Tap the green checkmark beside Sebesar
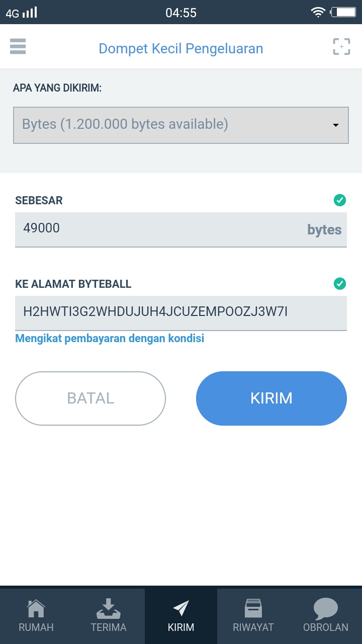The height and width of the screenshot is (644, 362). pos(340,200)
